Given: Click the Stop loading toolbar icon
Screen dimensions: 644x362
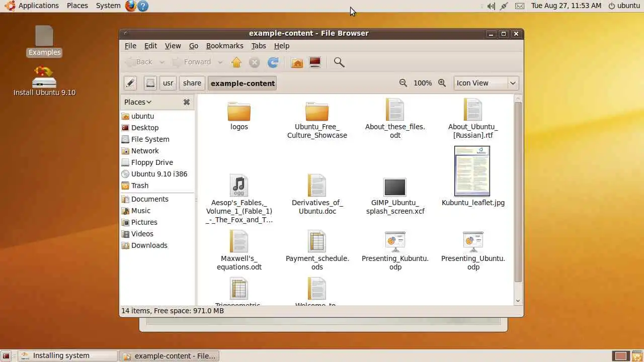Looking at the screenshot, I should [x=255, y=62].
